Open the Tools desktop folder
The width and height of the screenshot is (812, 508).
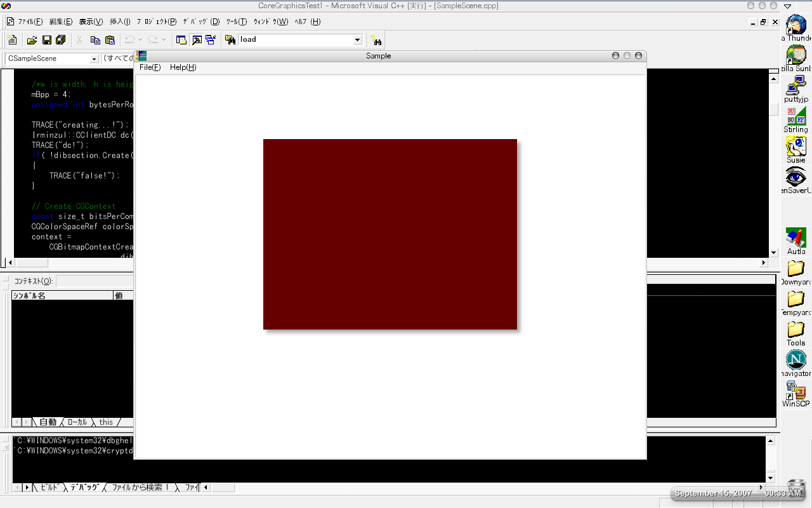796,333
